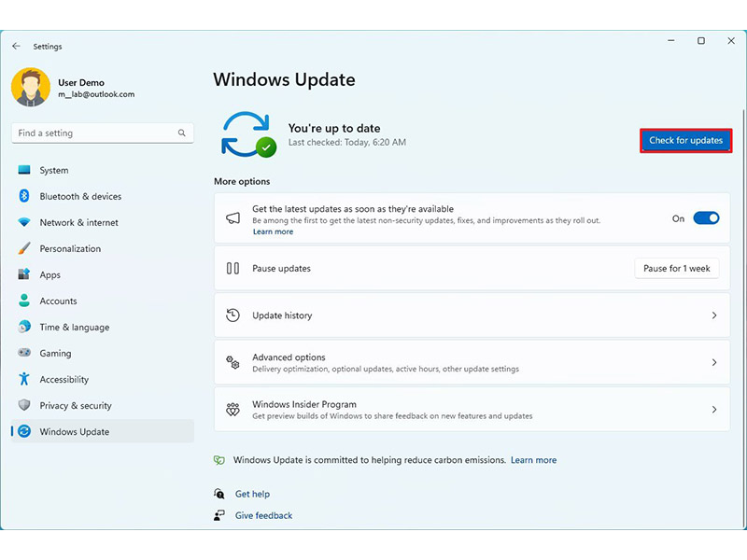Click the back arrow in Settings
The width and height of the screenshot is (747, 560).
[x=16, y=46]
